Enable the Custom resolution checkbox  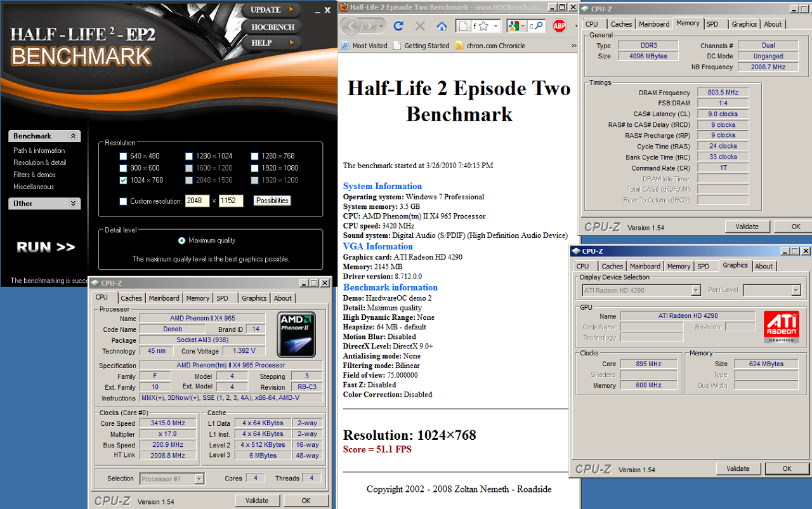[x=124, y=202]
